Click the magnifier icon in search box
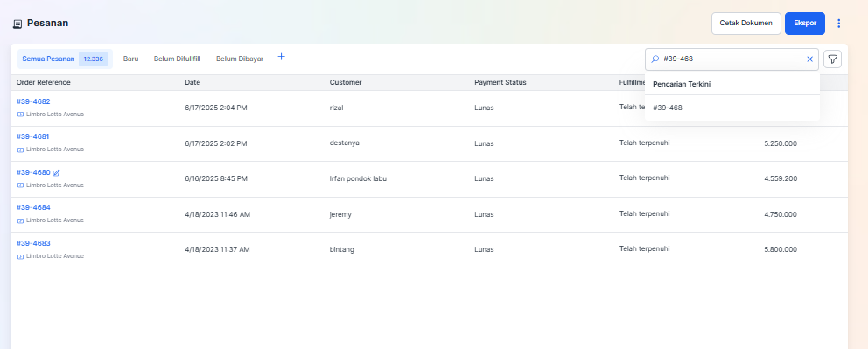This screenshot has width=868, height=349. coord(654,59)
